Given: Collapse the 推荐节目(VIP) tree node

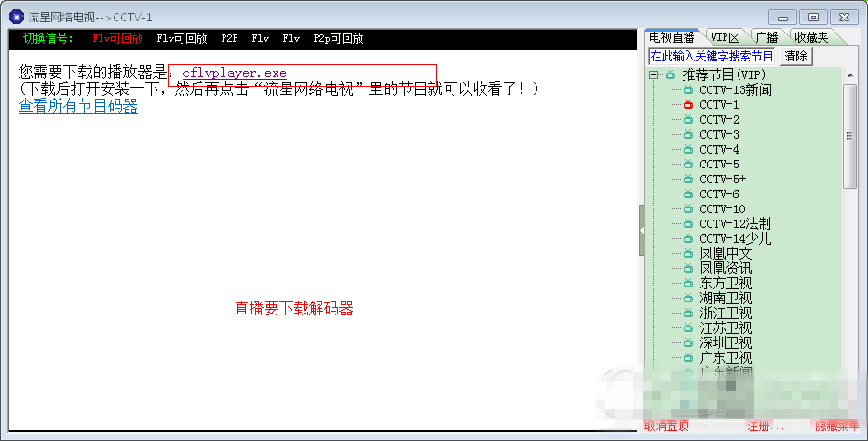Looking at the screenshot, I should [x=654, y=74].
